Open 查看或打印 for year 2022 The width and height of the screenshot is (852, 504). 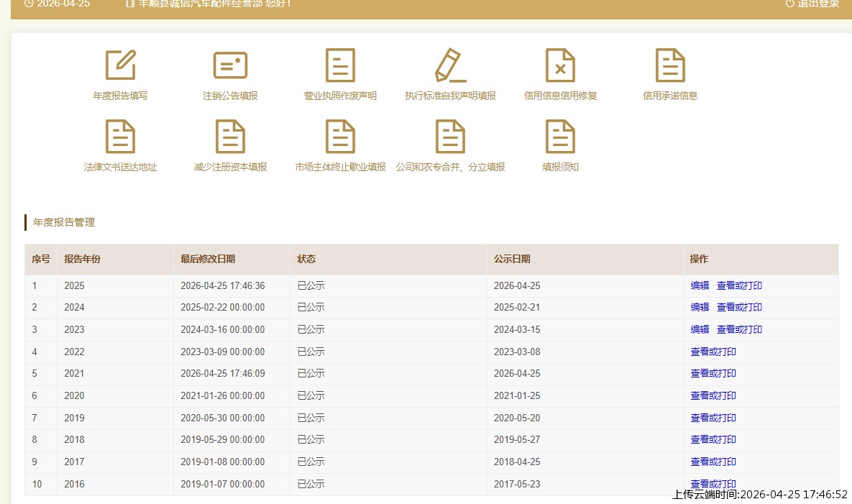pos(713,352)
